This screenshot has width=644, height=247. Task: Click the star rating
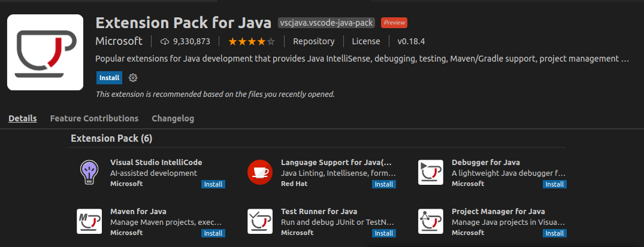pos(252,41)
